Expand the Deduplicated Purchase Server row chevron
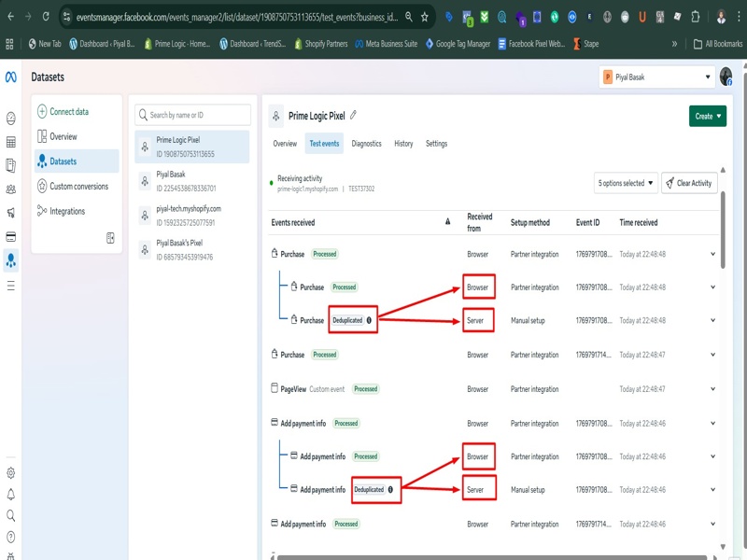 (x=712, y=320)
